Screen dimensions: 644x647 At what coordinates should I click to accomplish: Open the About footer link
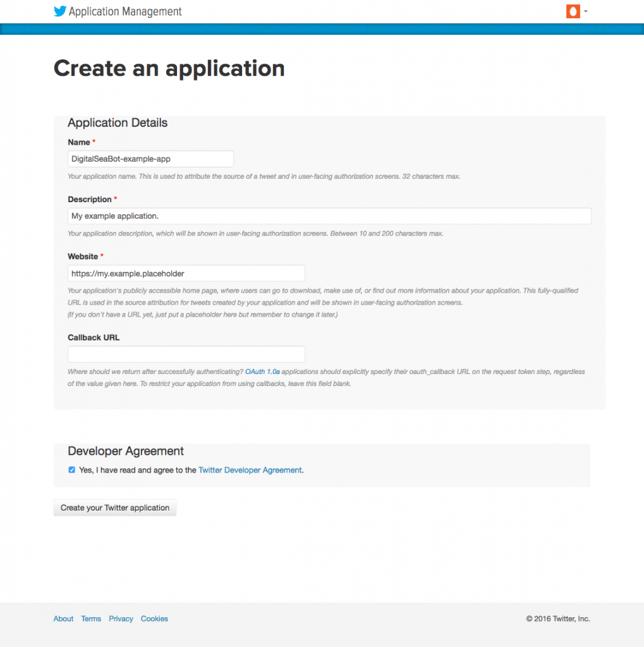point(63,619)
